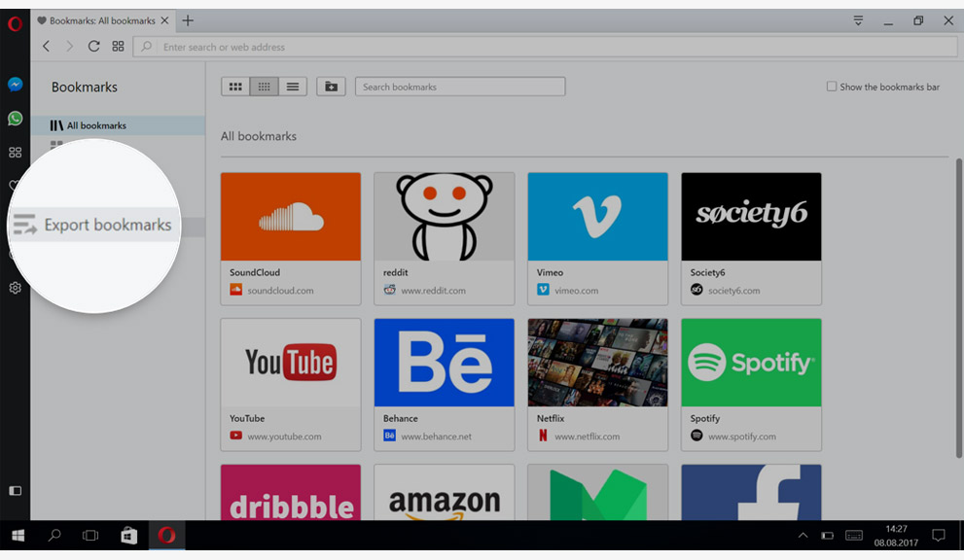Switch to list view for bookmarks
The width and height of the screenshot is (964, 560).
[x=292, y=87]
